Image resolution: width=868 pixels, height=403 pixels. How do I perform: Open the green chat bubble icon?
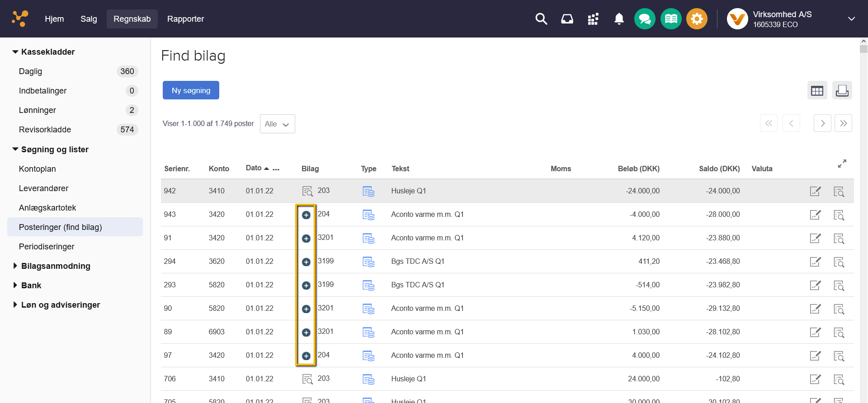[645, 19]
